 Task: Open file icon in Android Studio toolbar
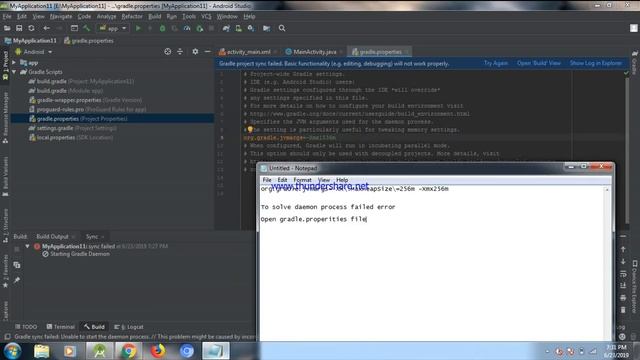pyautogui.click(x=7, y=28)
